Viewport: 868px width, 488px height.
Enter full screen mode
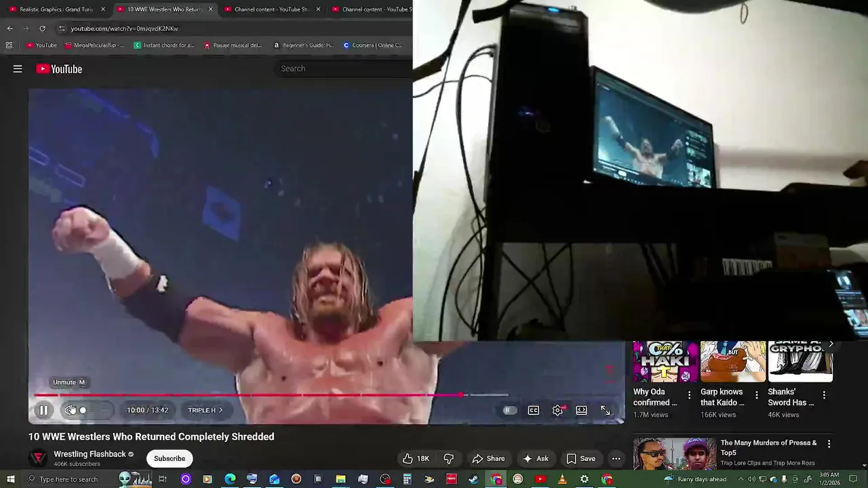point(606,410)
